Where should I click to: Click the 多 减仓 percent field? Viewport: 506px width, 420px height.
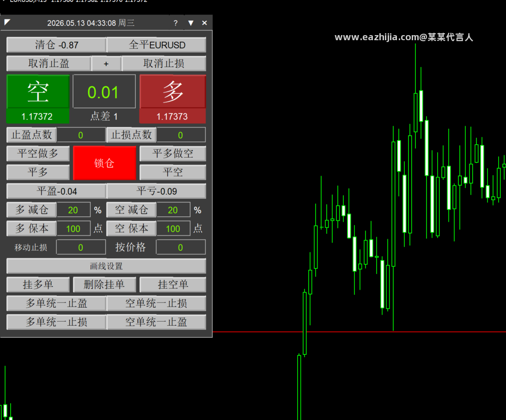pyautogui.click(x=73, y=210)
